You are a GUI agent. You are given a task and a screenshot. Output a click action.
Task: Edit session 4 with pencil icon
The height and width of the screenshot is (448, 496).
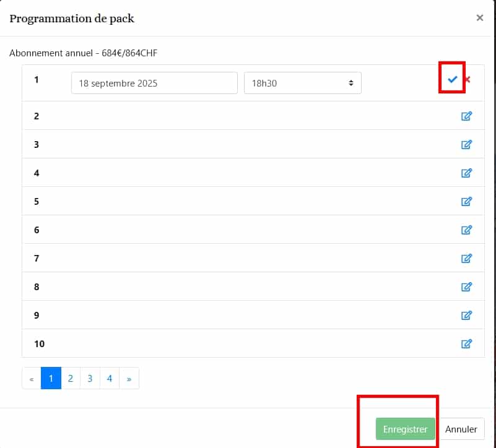point(466,173)
